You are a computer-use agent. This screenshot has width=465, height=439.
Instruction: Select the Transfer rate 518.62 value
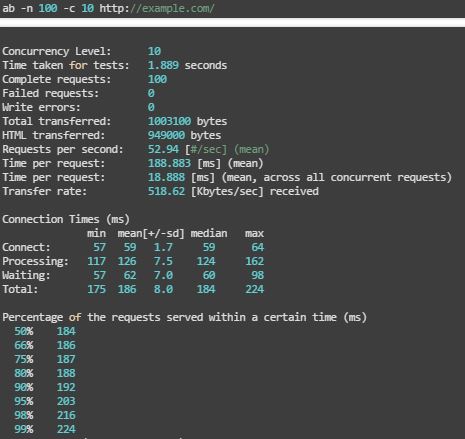166,191
